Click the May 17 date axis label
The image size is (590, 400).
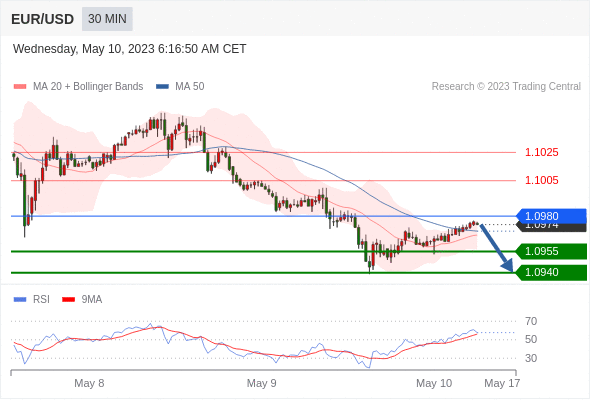click(x=502, y=383)
